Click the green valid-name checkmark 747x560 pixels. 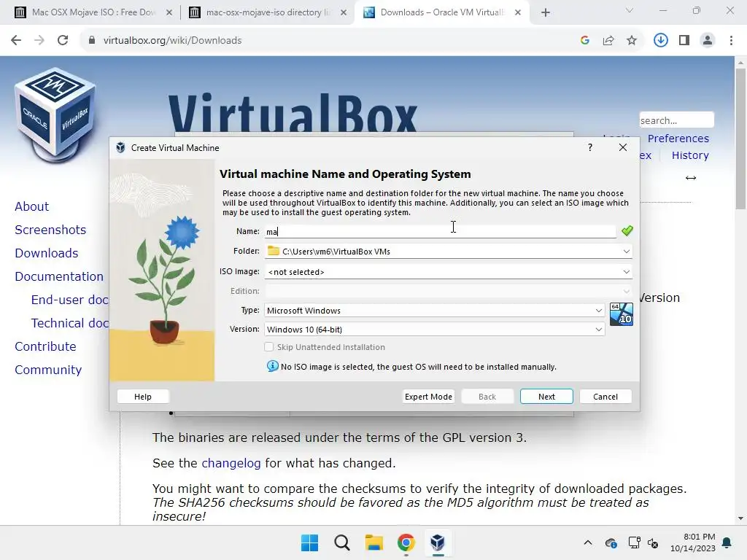[627, 231]
